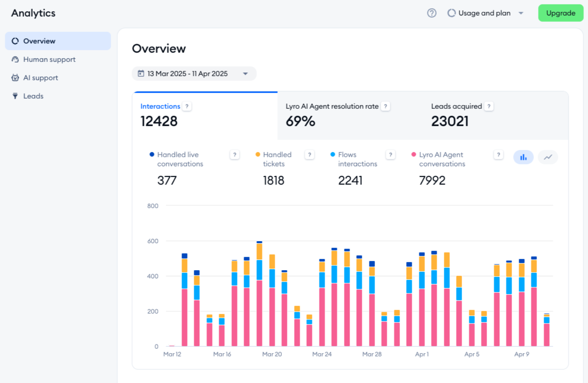Click the calendar icon in date selector
This screenshot has width=588, height=383.
point(141,74)
